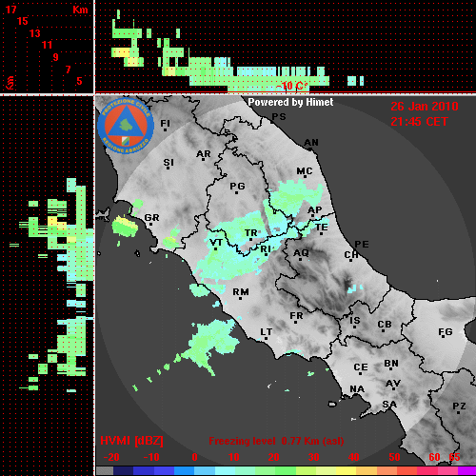476x476 pixels.
Task: Click the GR city marker
Action: pyautogui.click(x=151, y=224)
